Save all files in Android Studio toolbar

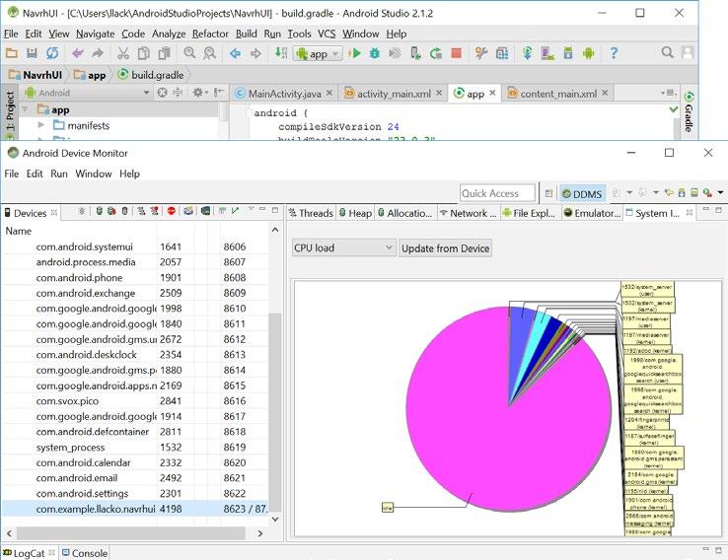[x=32, y=53]
